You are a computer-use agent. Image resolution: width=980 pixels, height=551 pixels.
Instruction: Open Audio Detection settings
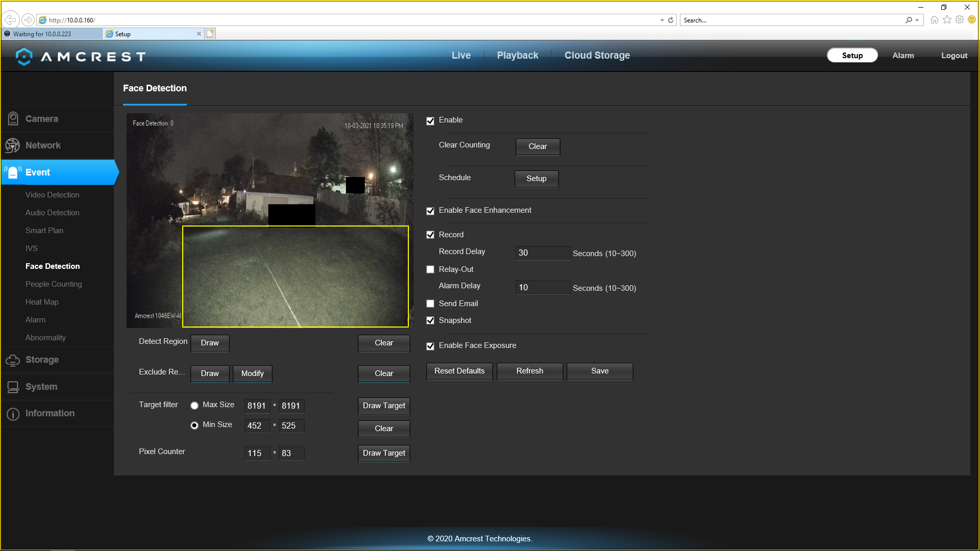coord(53,213)
